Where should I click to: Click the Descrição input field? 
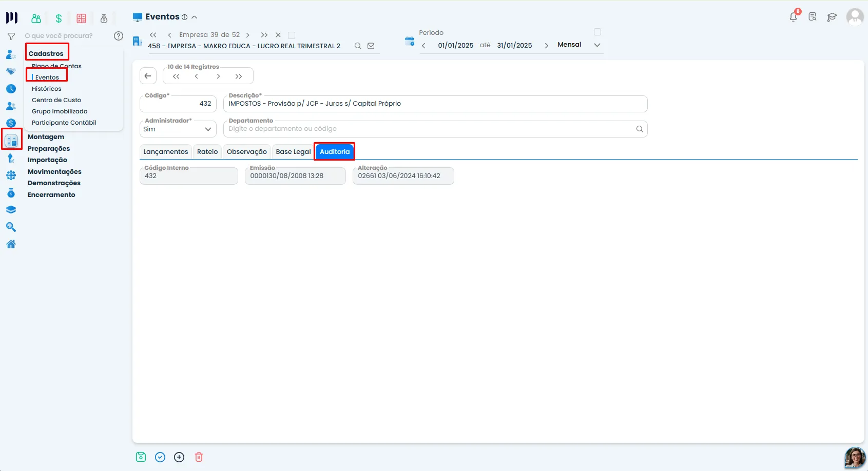coord(435,104)
